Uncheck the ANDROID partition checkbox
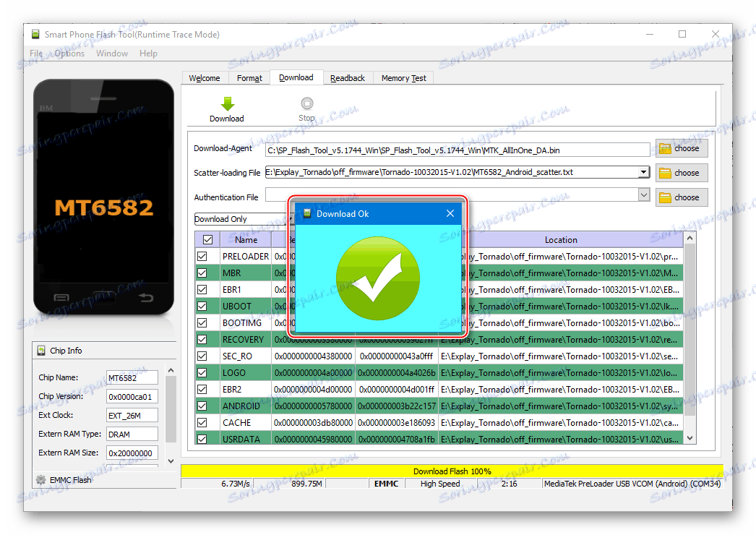The width and height of the screenshot is (756, 535). (x=202, y=406)
